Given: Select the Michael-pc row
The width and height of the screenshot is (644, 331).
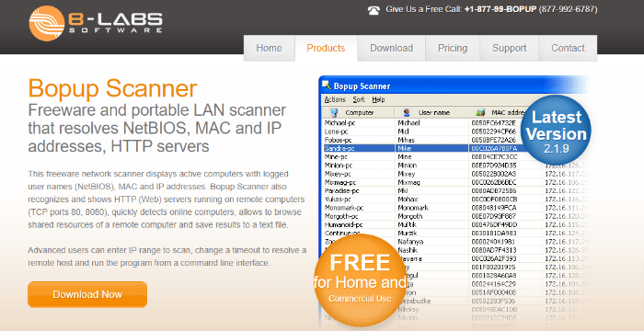Looking at the screenshot, I should coord(454,122).
